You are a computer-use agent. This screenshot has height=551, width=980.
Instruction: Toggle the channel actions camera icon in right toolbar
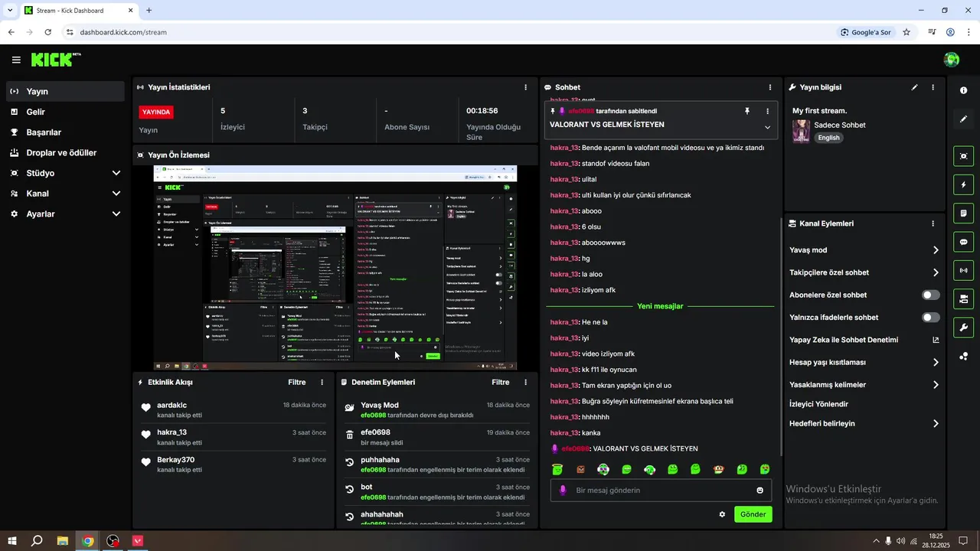[963, 298]
